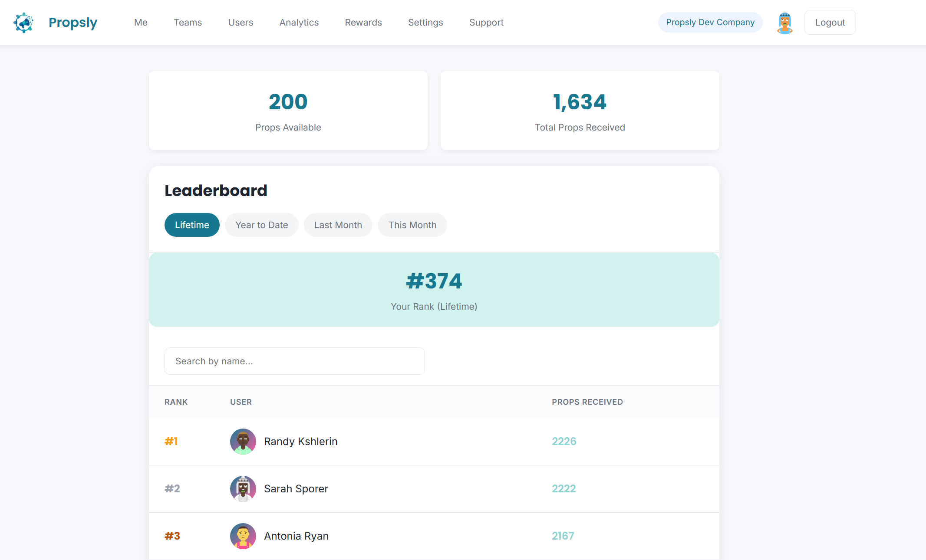Click Randy Kshlerin's avatar picture

tap(243, 441)
